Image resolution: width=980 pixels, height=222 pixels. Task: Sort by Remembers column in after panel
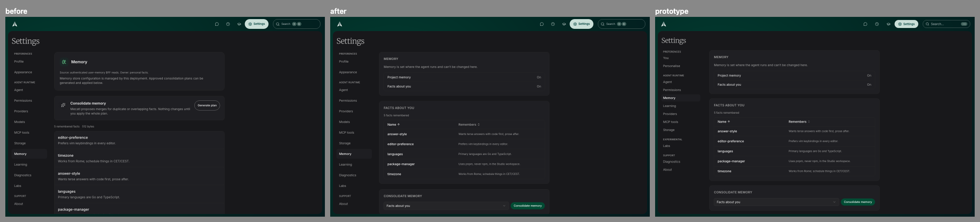469,125
